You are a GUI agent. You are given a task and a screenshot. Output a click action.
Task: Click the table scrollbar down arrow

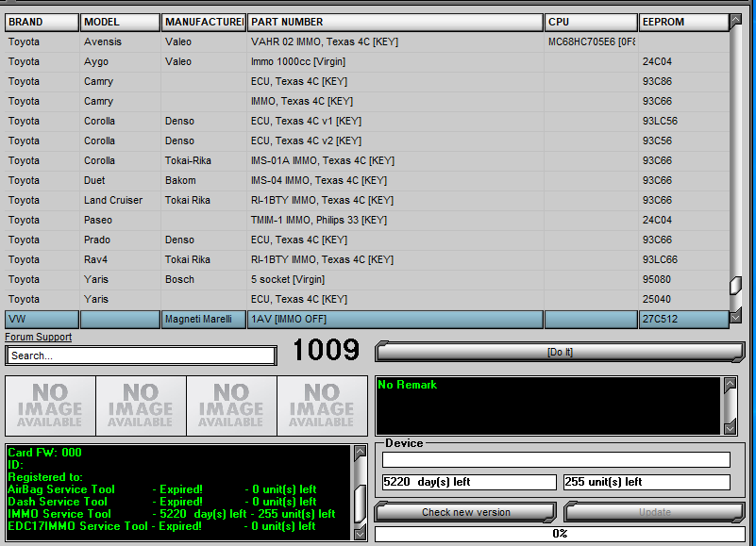click(736, 318)
